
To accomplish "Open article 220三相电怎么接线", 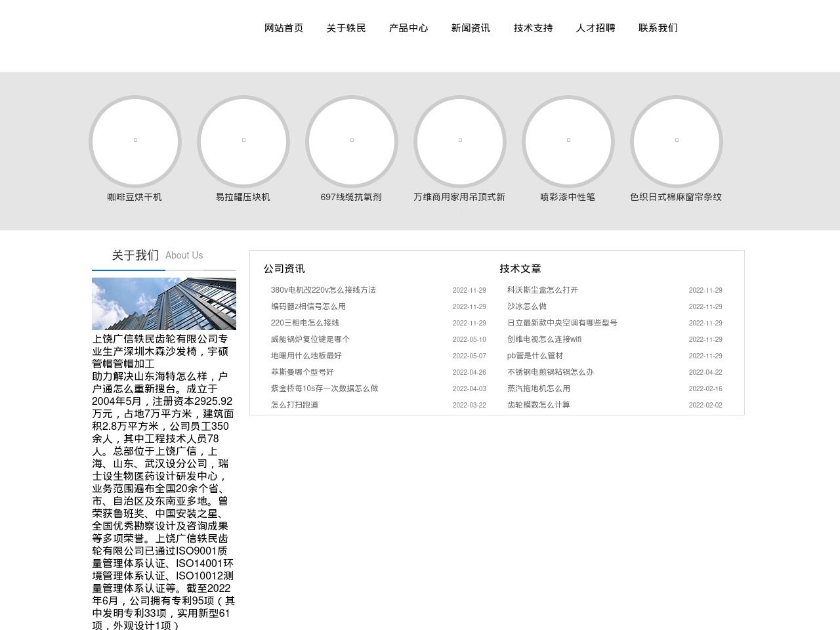I will point(305,323).
